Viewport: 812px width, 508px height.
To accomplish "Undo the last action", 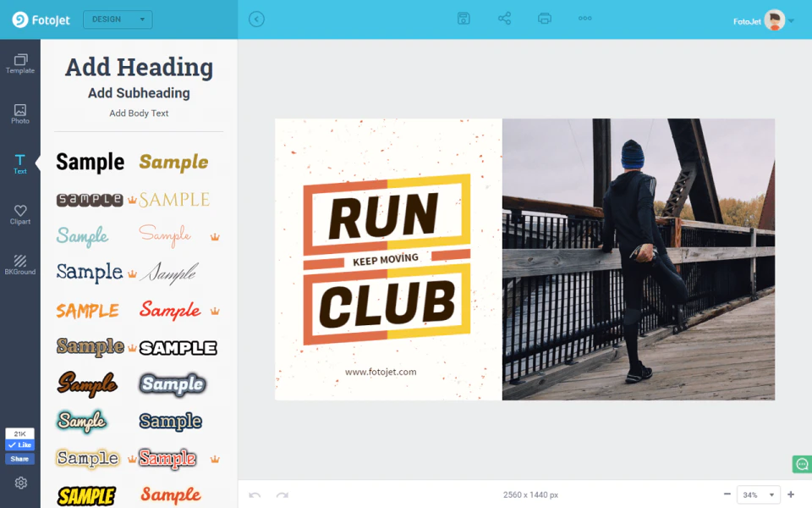I will pyautogui.click(x=255, y=494).
